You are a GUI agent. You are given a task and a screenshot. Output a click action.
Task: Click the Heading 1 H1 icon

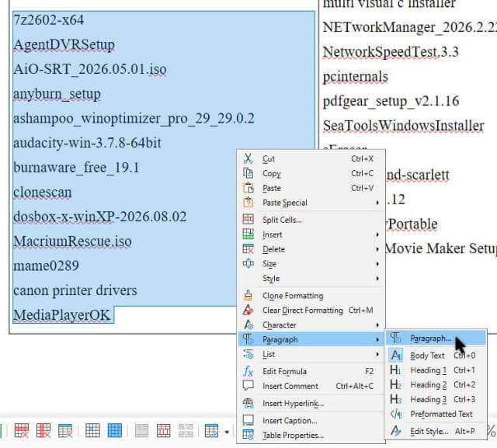(396, 370)
